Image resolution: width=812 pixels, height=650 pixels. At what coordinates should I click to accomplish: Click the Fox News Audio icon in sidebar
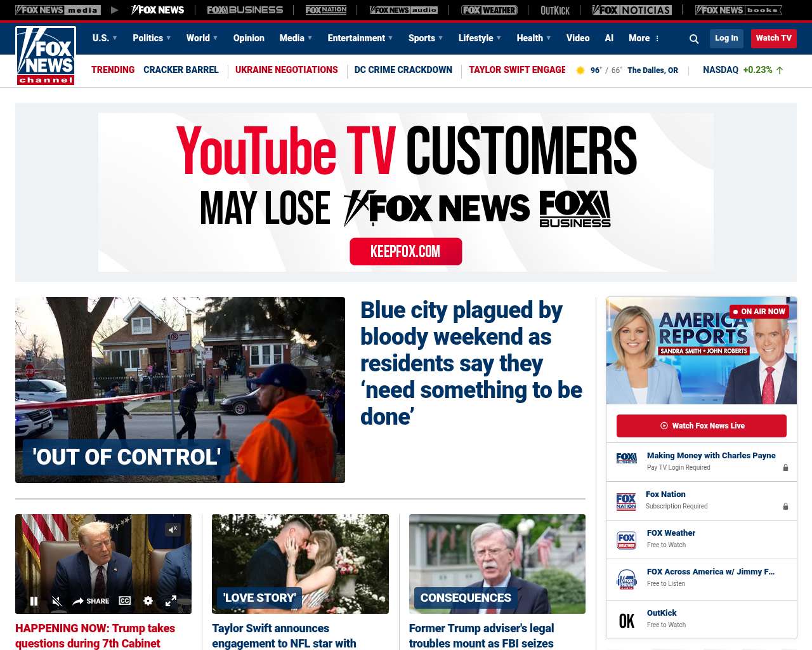[x=627, y=580]
